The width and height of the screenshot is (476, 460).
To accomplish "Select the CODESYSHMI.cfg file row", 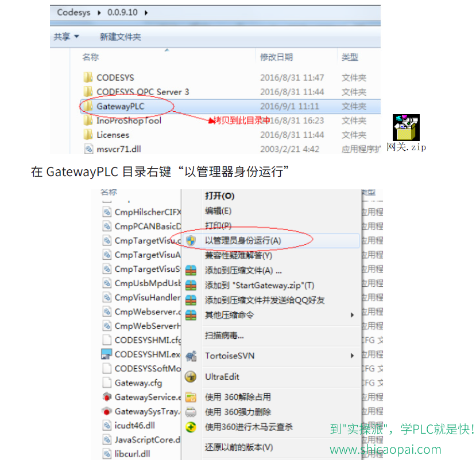I will (x=141, y=340).
